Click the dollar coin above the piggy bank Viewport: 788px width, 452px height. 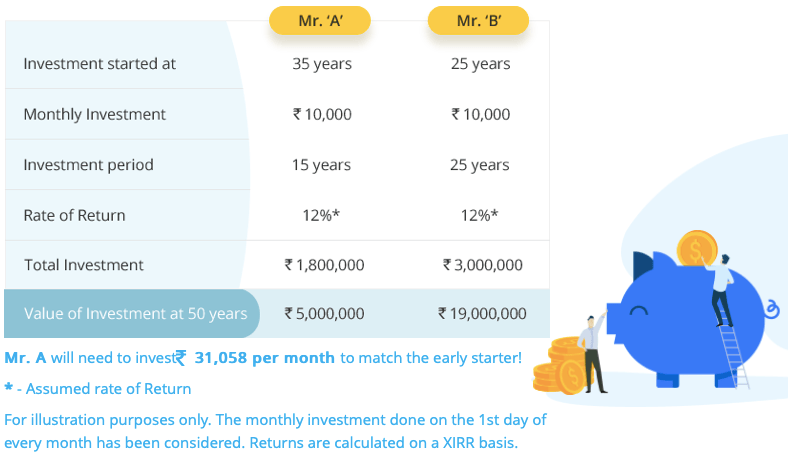pos(697,248)
